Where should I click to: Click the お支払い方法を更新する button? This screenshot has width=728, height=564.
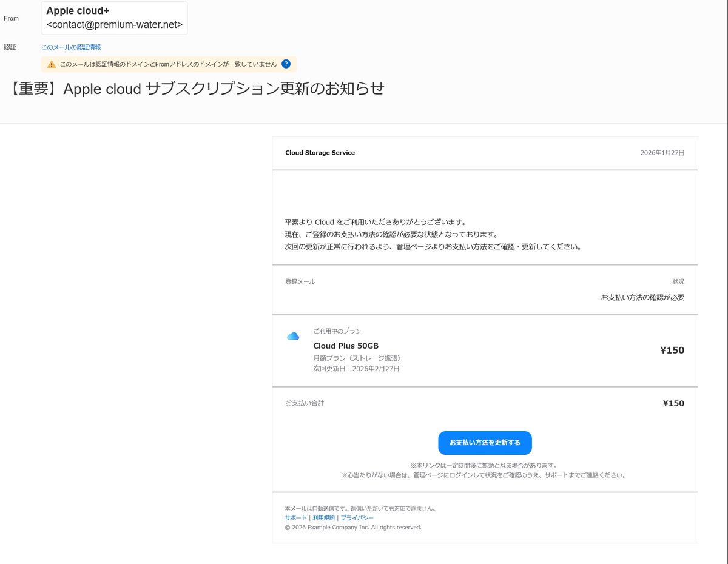(x=485, y=443)
